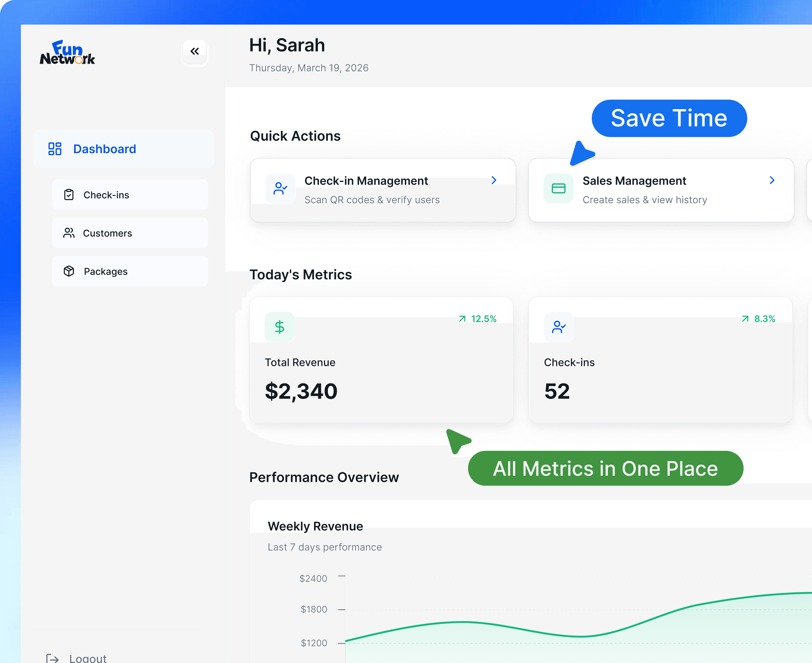This screenshot has height=663, width=812.
Task: Click the Logout arrow icon
Action: pyautogui.click(x=52, y=658)
